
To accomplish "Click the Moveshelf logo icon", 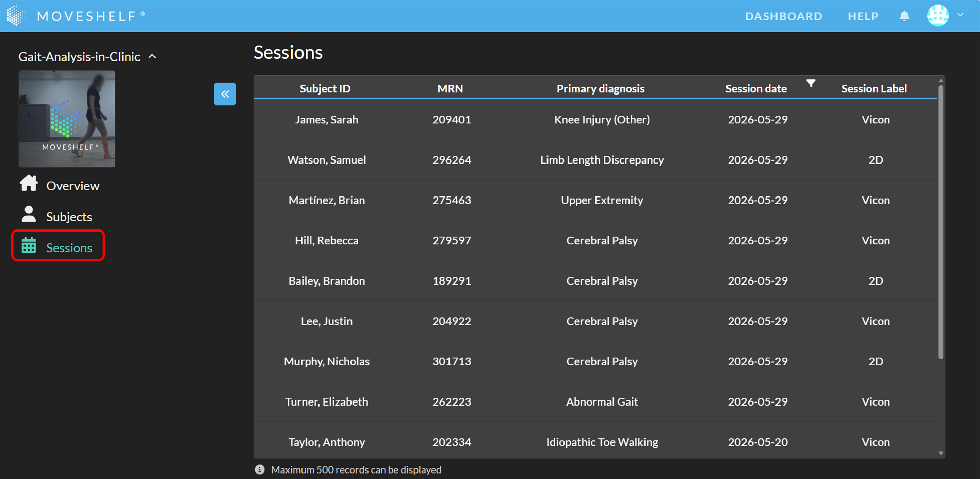I will click(16, 16).
